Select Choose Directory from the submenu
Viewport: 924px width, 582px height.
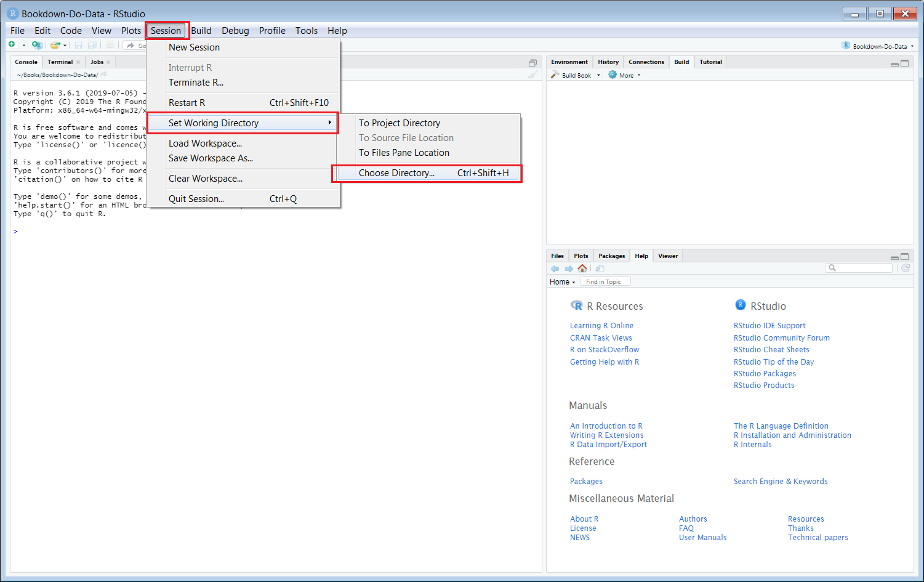tap(396, 173)
